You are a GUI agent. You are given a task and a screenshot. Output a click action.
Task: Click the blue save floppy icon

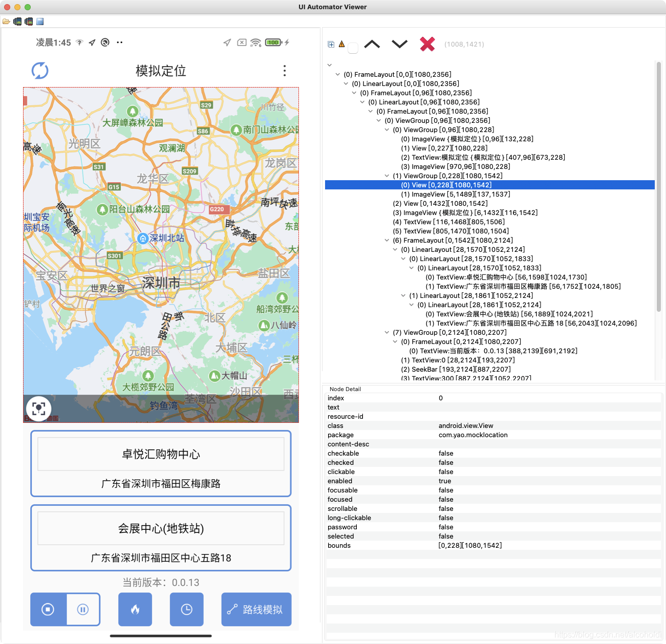coord(40,22)
